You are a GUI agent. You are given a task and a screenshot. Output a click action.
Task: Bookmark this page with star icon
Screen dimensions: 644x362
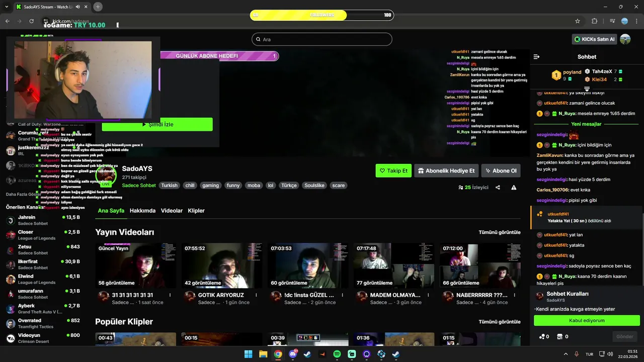point(578,21)
